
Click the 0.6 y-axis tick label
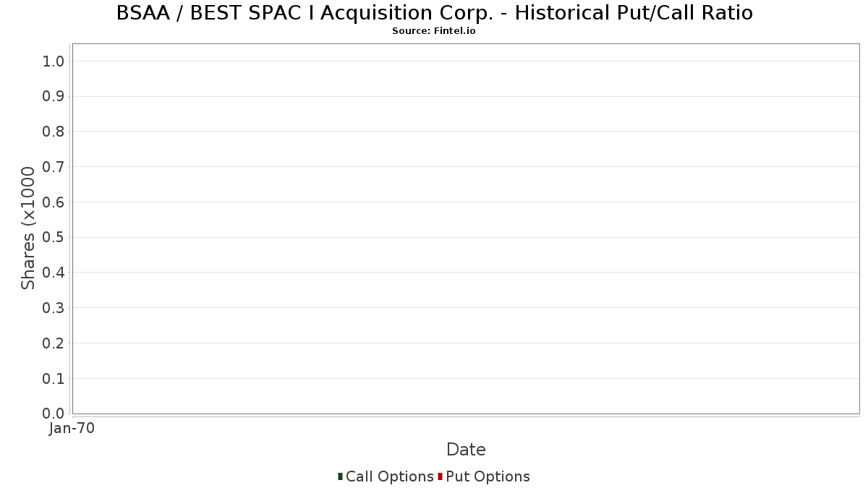tap(54, 202)
